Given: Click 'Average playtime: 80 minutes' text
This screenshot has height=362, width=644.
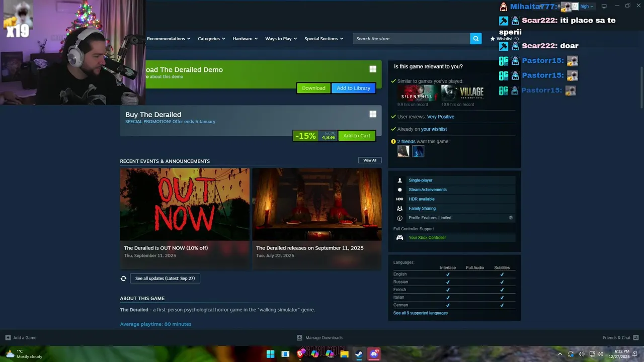Looking at the screenshot, I should coord(155,324).
